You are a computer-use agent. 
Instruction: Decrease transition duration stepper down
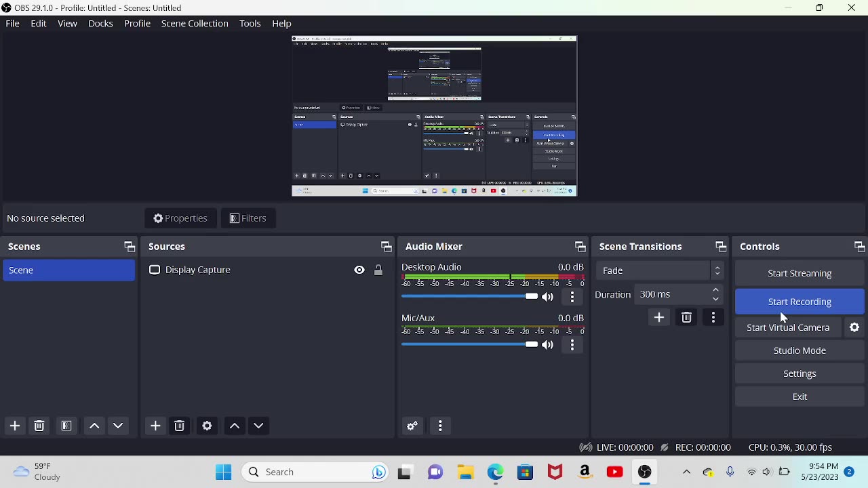tap(715, 299)
